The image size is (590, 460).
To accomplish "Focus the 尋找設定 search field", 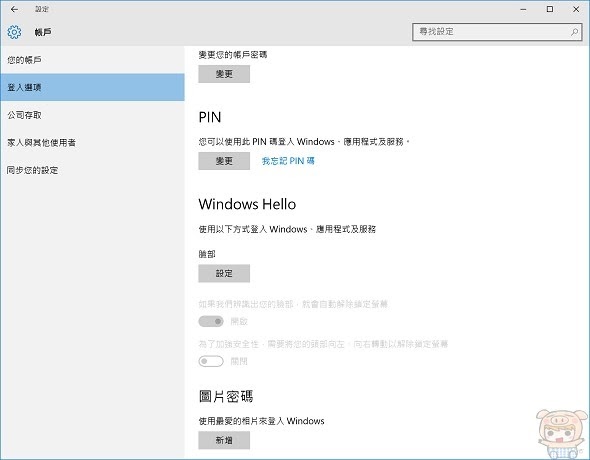I will tap(497, 32).
